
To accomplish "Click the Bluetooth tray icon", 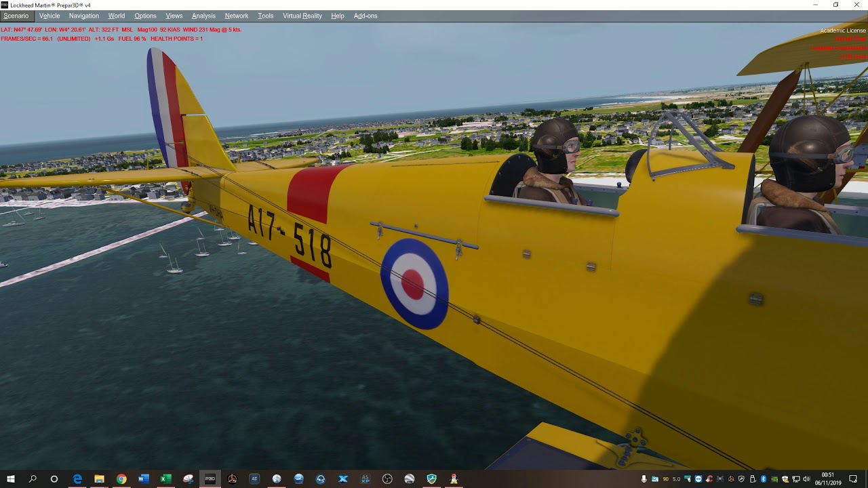I will (764, 479).
